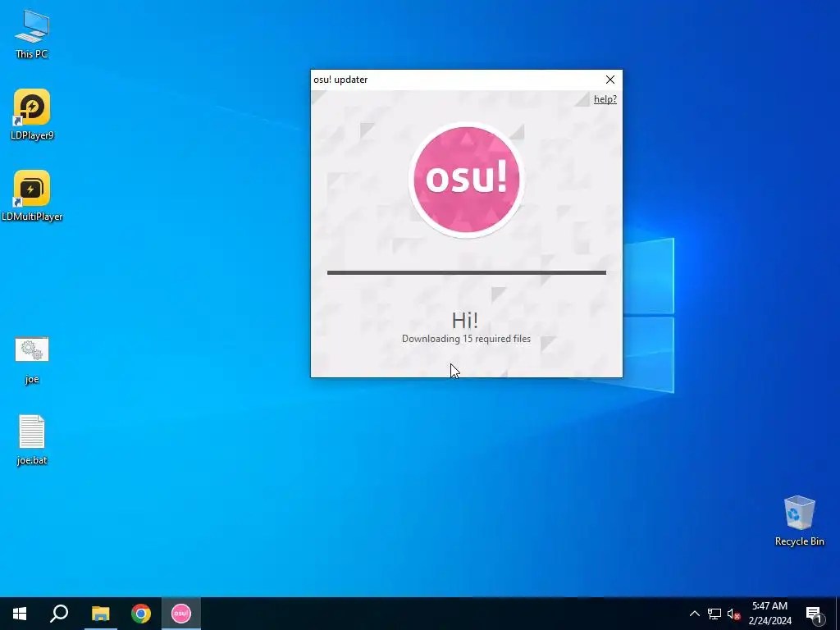Launch Google Chrome from taskbar
The height and width of the screenshot is (630, 840).
(141, 614)
